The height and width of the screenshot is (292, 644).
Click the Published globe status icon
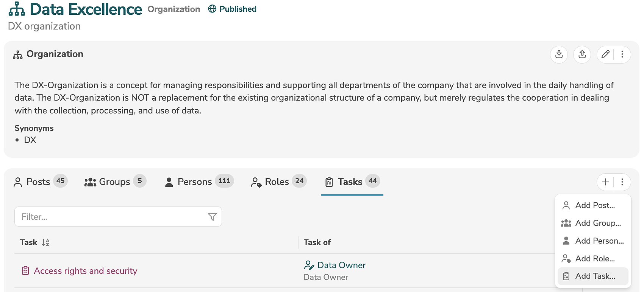pyautogui.click(x=213, y=9)
